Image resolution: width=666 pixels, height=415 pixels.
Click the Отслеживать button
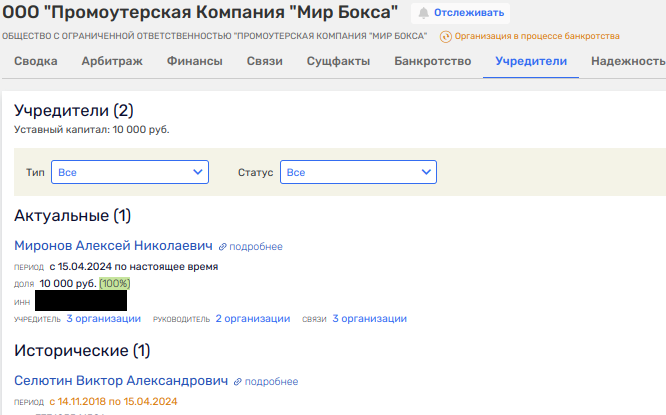[460, 13]
